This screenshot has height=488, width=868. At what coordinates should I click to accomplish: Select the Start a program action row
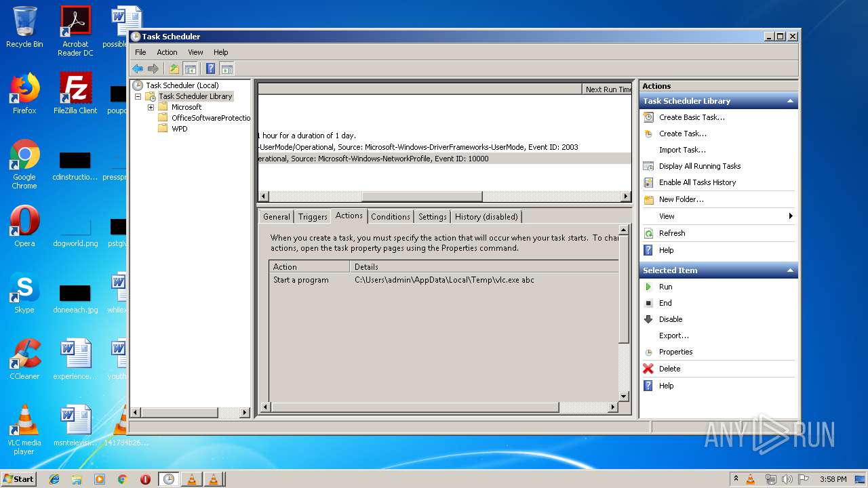pos(444,280)
